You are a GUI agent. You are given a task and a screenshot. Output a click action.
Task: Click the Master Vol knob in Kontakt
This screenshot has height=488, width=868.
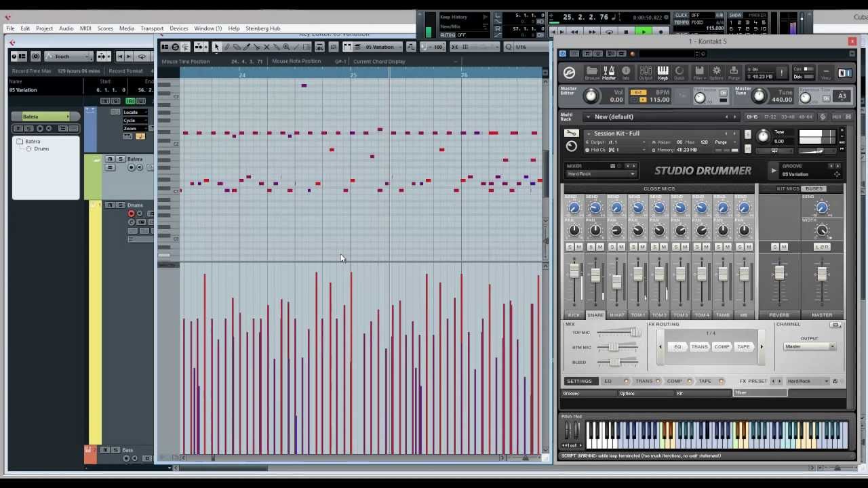pyautogui.click(x=591, y=96)
